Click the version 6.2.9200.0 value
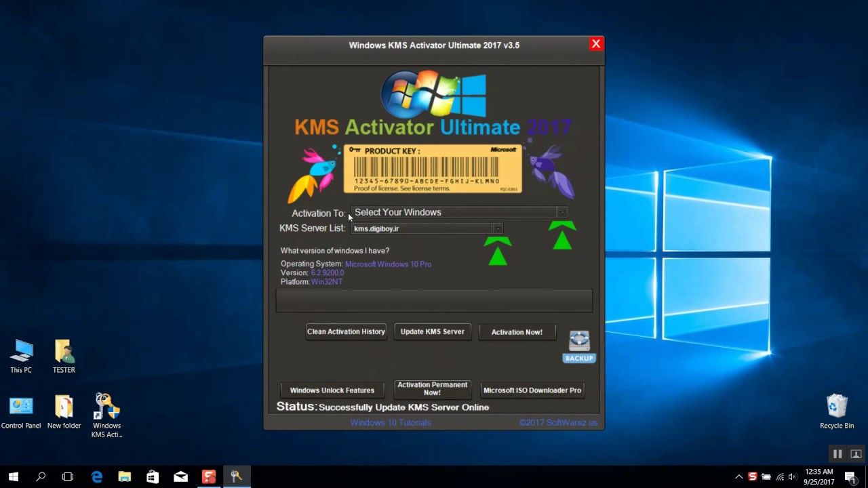 point(328,272)
